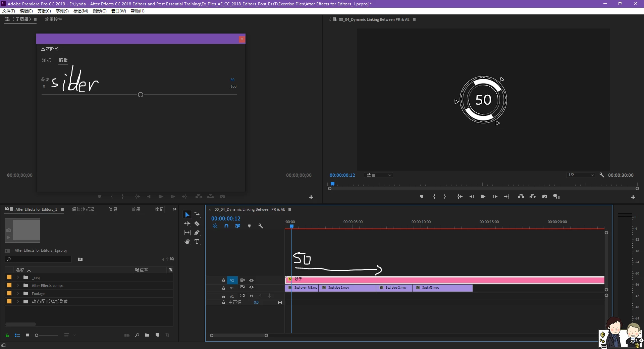The height and width of the screenshot is (349, 644).
Task: Switch to the 效果控件 tab
Action: [x=53, y=19]
